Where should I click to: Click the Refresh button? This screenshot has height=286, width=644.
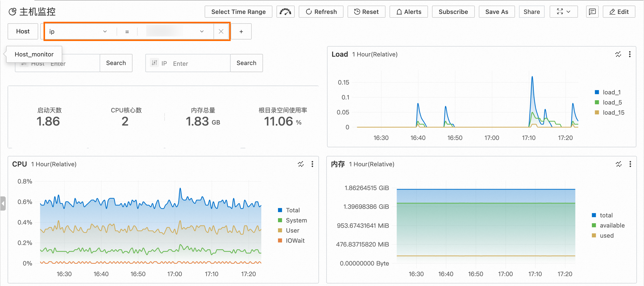(321, 12)
